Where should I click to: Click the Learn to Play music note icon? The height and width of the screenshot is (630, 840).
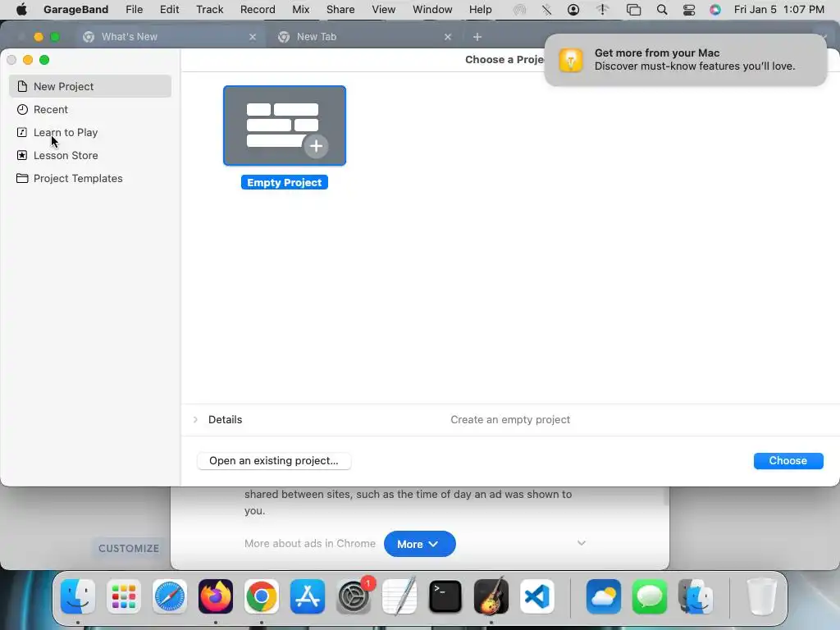[22, 132]
